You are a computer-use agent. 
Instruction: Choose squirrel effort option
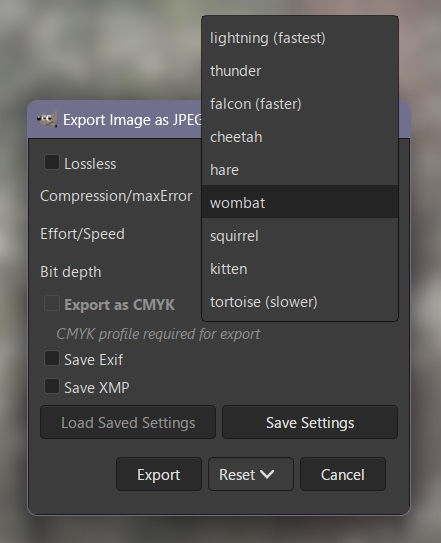tap(300, 236)
